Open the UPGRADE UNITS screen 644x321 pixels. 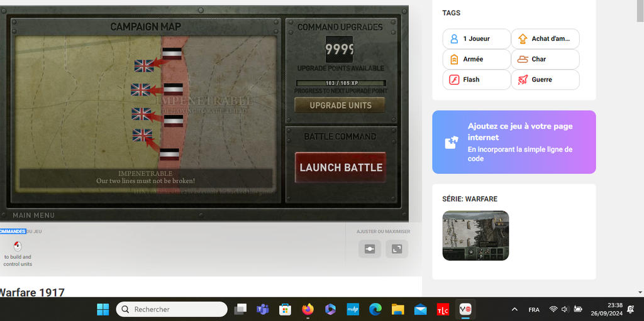[x=340, y=106]
